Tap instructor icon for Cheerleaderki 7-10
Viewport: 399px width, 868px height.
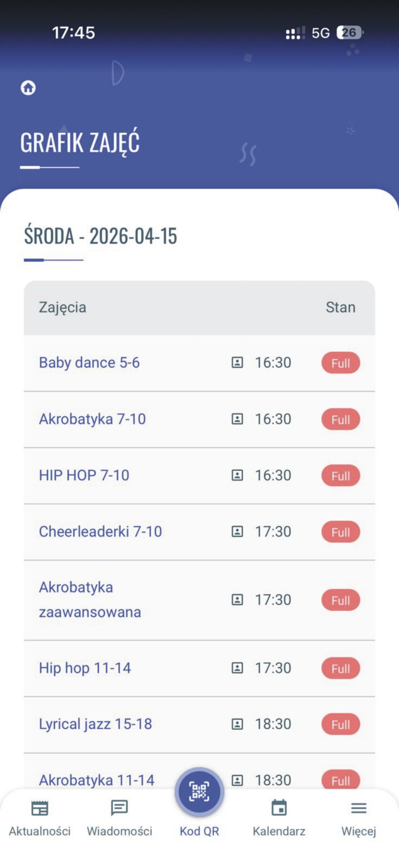coord(237,531)
